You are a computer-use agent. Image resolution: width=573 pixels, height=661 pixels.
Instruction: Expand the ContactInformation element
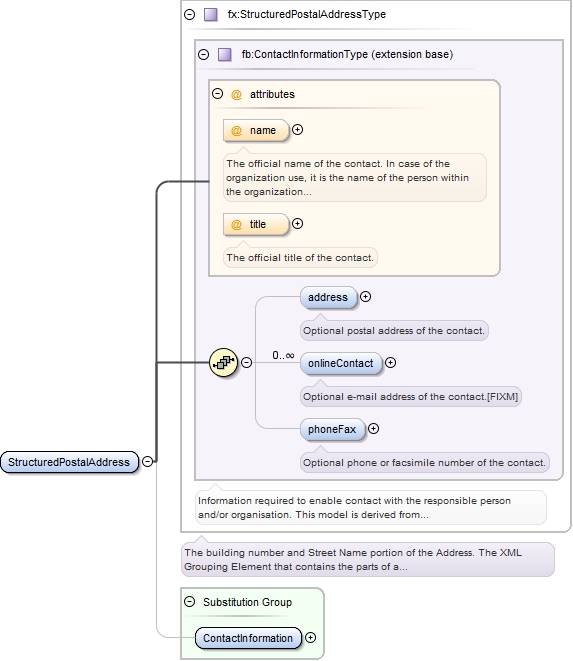tap(311, 638)
